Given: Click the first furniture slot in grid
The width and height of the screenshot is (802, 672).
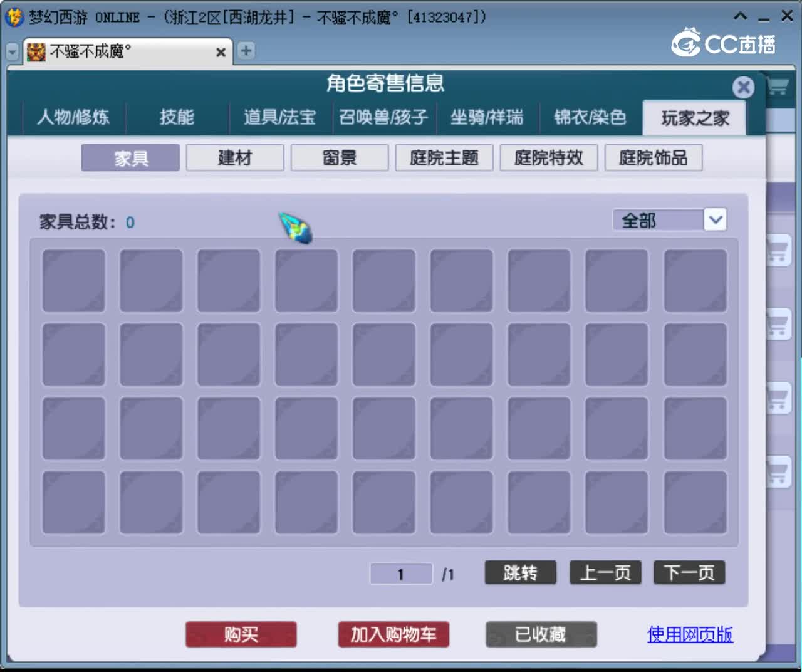Looking at the screenshot, I should (x=74, y=281).
